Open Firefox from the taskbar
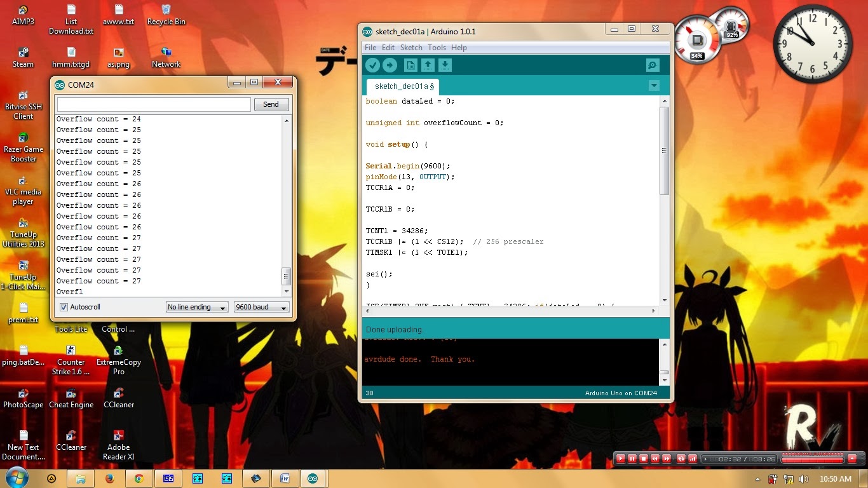The image size is (868, 488). click(109, 478)
